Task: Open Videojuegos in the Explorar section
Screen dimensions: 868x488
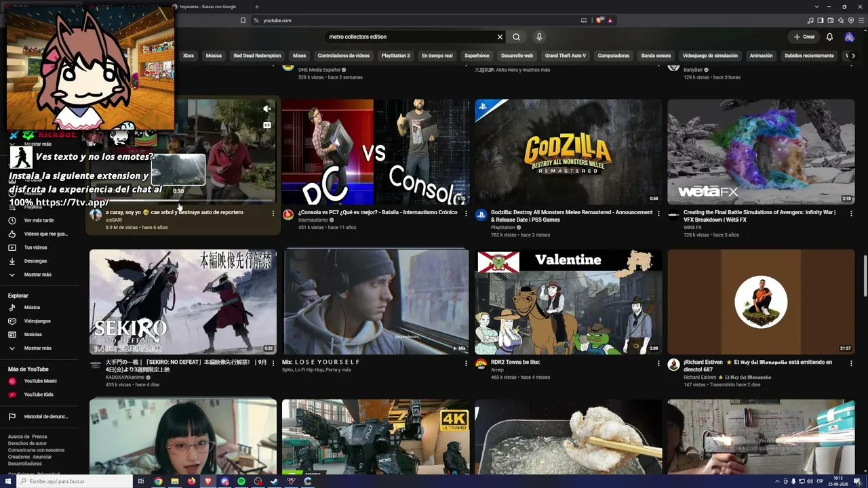Action: (37, 321)
